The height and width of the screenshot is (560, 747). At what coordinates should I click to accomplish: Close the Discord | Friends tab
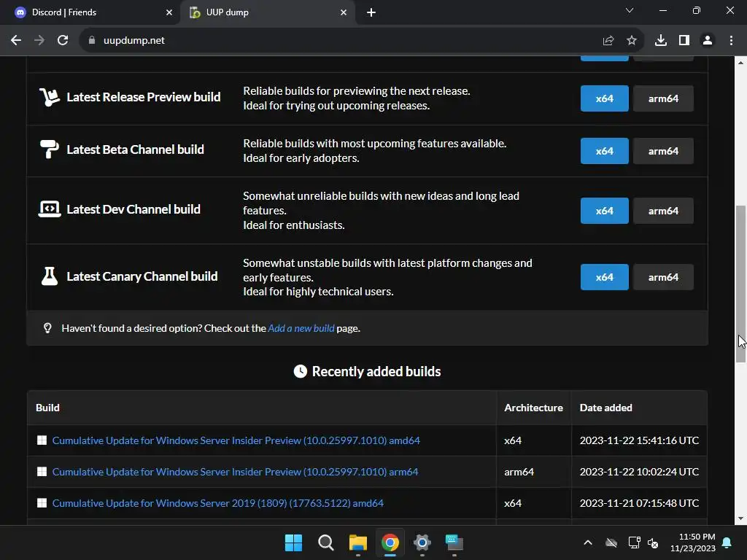169,12
